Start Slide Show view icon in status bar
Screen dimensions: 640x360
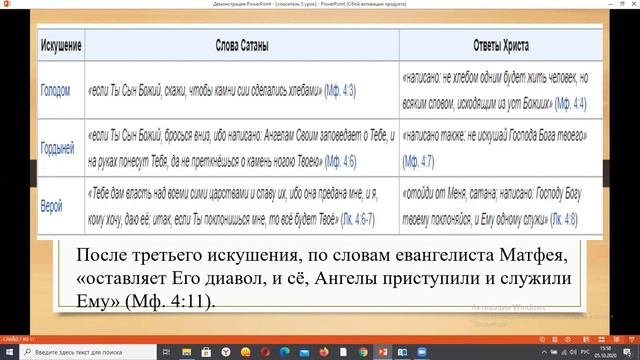632,339
